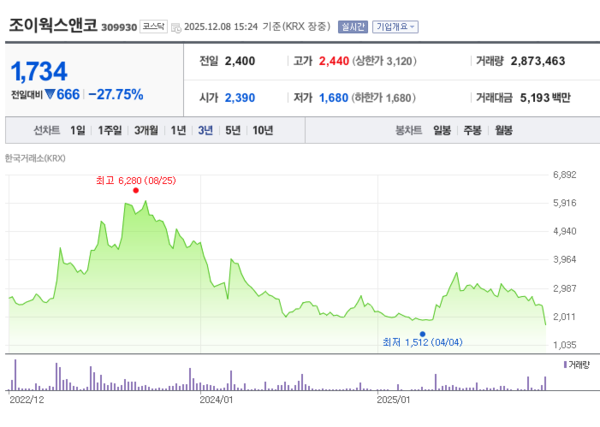Click the 최저 1,512 (04/04) label
The height and width of the screenshot is (427, 600).
click(x=422, y=342)
